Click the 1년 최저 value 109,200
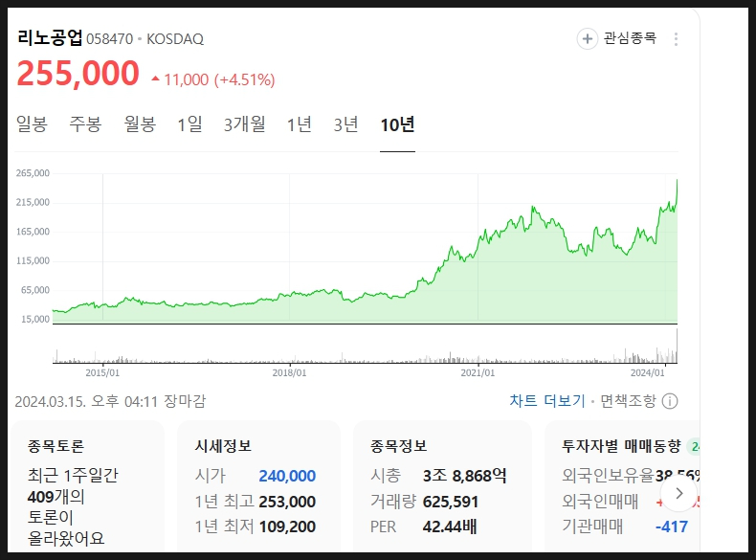 tap(287, 526)
